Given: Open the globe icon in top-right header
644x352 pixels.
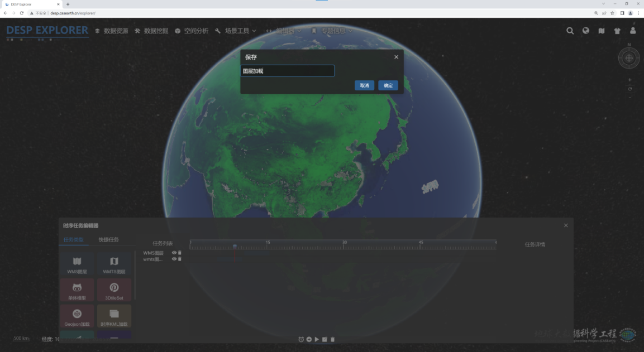Looking at the screenshot, I should [585, 31].
